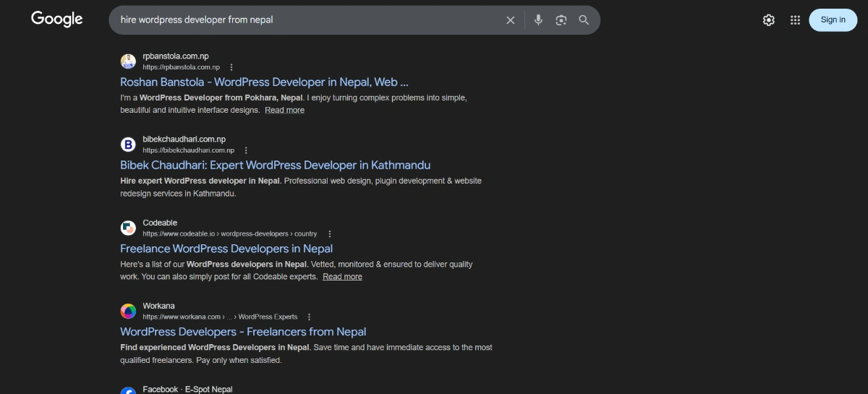Screen dimensions: 868x394
Task: Open Quick Settings gear icon
Action: (x=769, y=20)
